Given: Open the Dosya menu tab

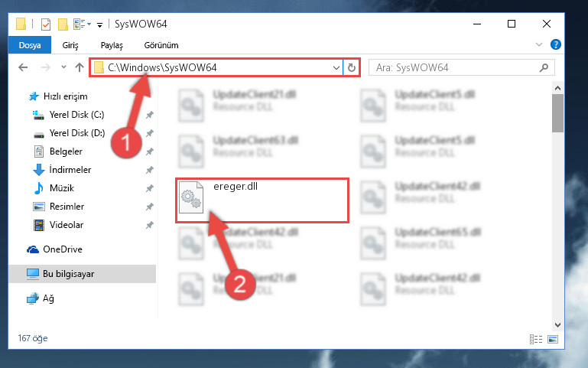Looking at the screenshot, I should [x=30, y=45].
